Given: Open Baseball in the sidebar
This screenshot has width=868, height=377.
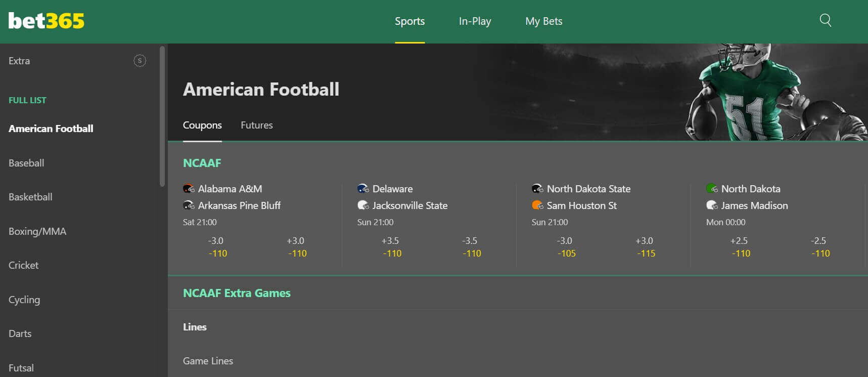Looking at the screenshot, I should tap(26, 163).
